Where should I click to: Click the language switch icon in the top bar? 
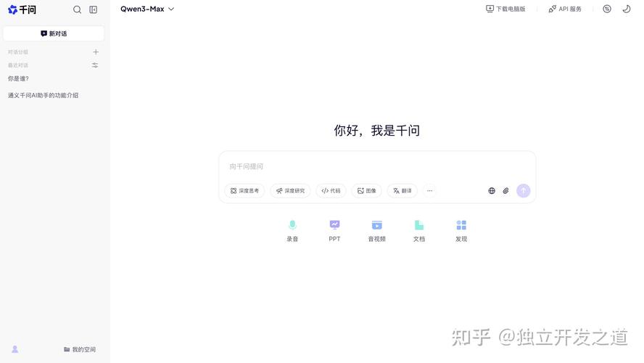pos(607,9)
